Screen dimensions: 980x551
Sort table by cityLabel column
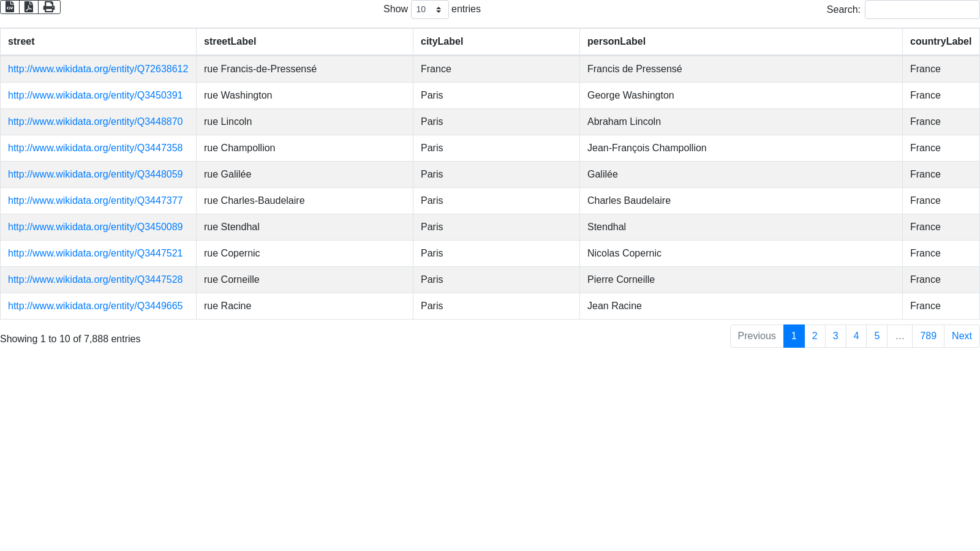click(x=442, y=42)
